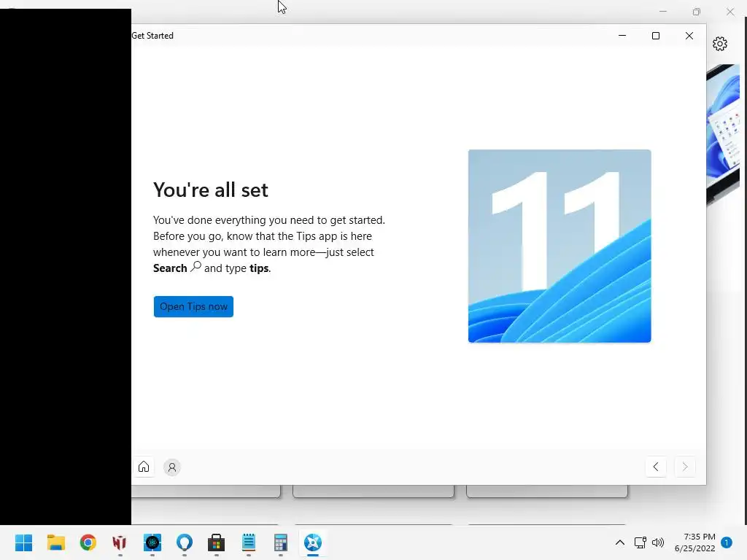Open the volume speaker tray icon
The width and height of the screenshot is (747, 560).
pyautogui.click(x=658, y=542)
